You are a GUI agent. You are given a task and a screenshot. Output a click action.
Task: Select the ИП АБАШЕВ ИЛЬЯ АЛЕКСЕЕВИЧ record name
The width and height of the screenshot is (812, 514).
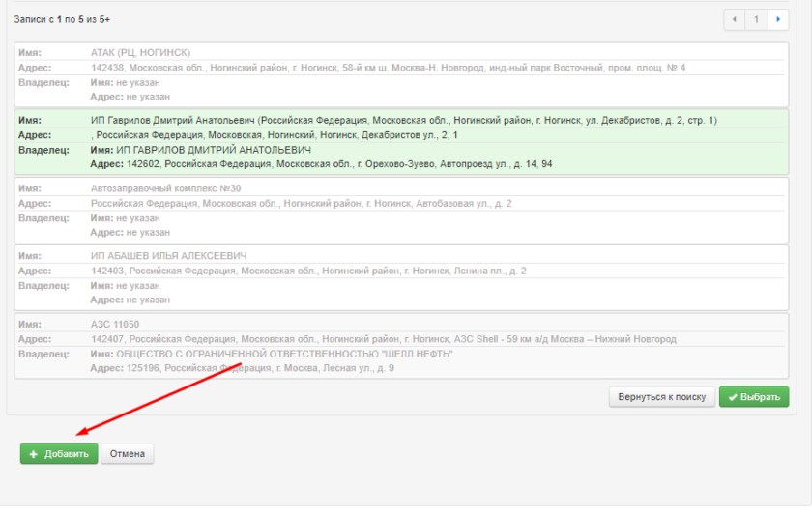click(x=168, y=256)
